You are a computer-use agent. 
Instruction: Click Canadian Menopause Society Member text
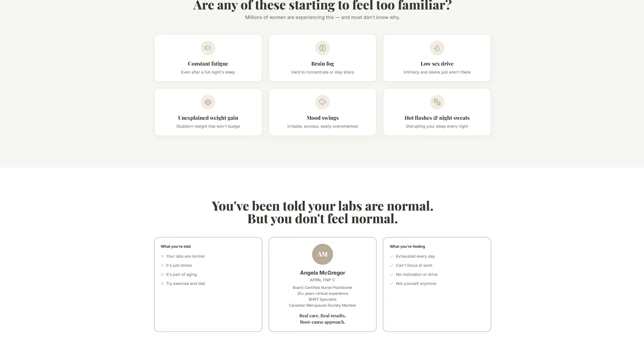coord(322,305)
